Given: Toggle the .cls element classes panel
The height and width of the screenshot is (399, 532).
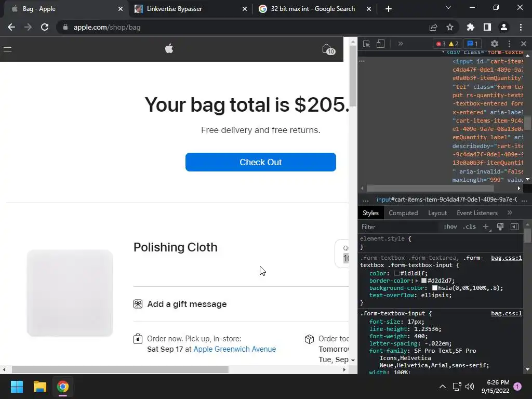Looking at the screenshot, I should coord(469,227).
